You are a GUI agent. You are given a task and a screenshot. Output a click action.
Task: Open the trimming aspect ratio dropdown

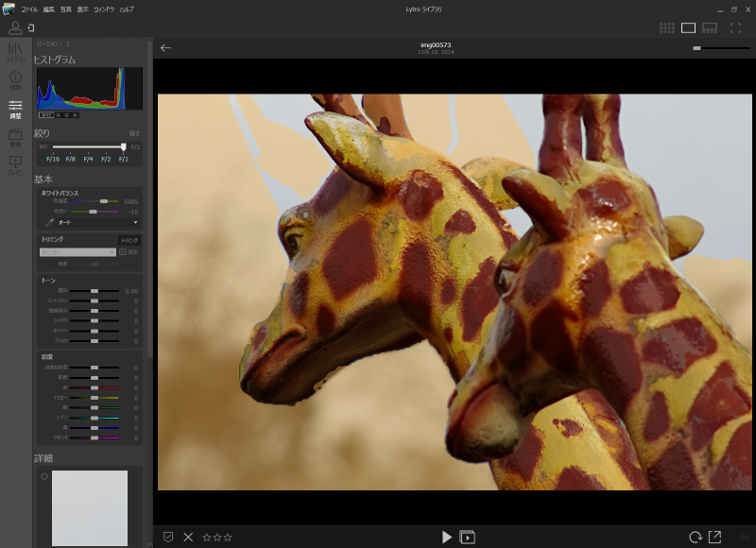(77, 252)
